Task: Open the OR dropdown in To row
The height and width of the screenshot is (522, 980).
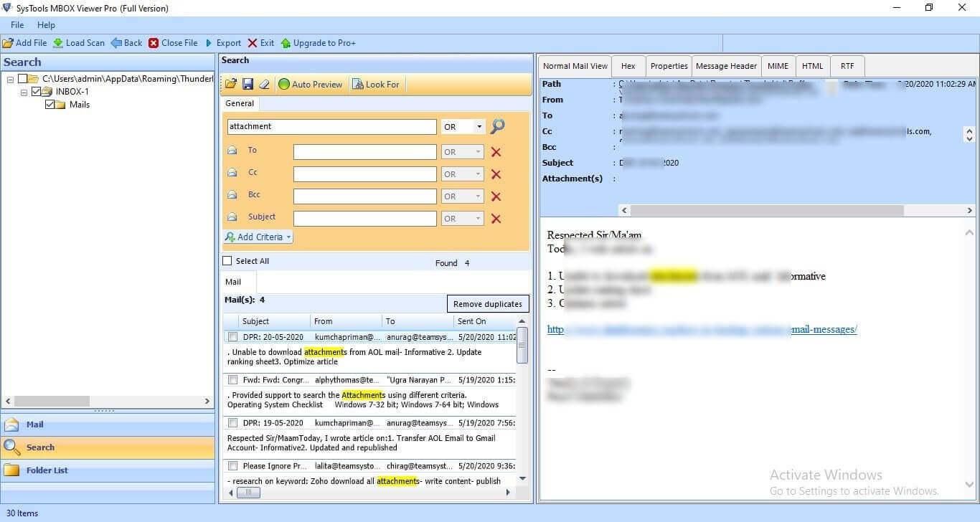Action: coord(463,152)
